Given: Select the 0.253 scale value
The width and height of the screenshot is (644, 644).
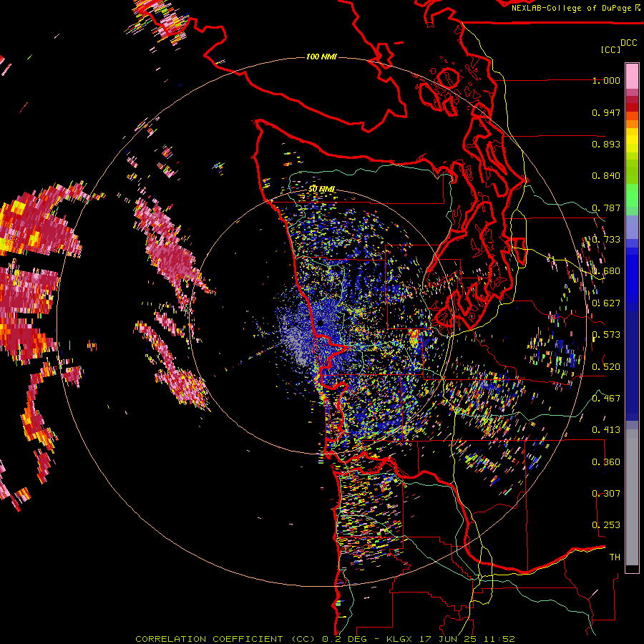Looking at the screenshot, I should pyautogui.click(x=606, y=525).
